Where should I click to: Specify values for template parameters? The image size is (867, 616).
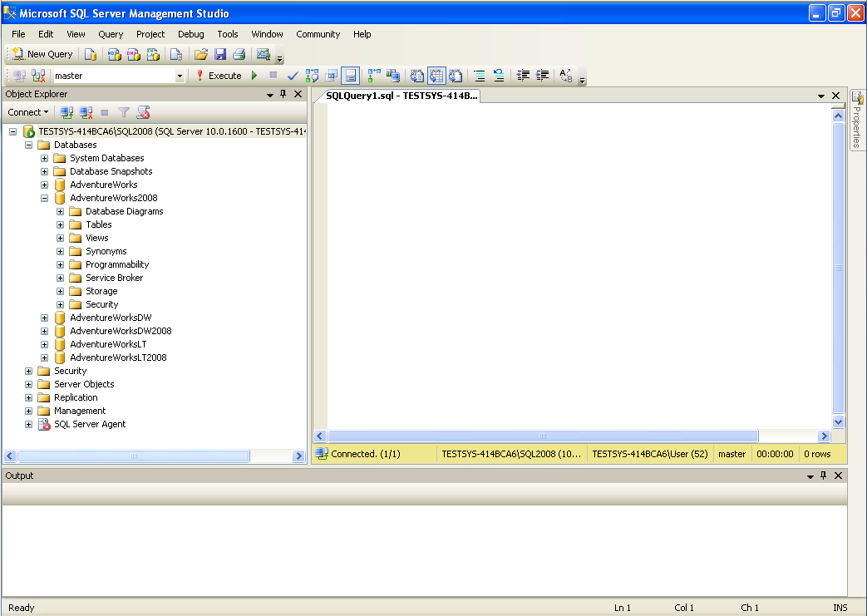pyautogui.click(x=565, y=76)
